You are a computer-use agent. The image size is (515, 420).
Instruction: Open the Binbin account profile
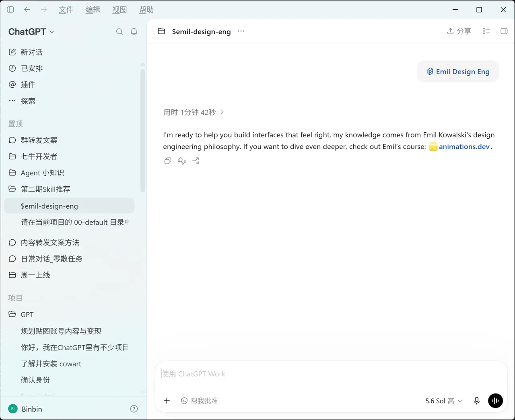click(x=25, y=409)
